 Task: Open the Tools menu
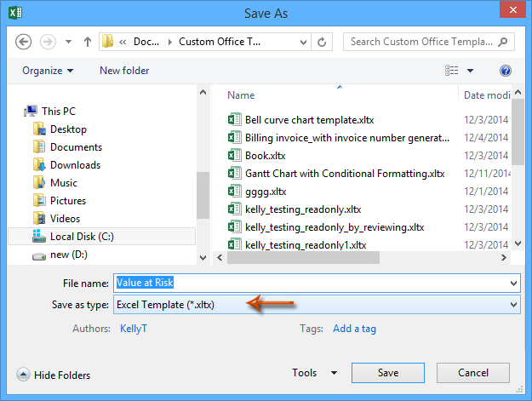coord(313,373)
